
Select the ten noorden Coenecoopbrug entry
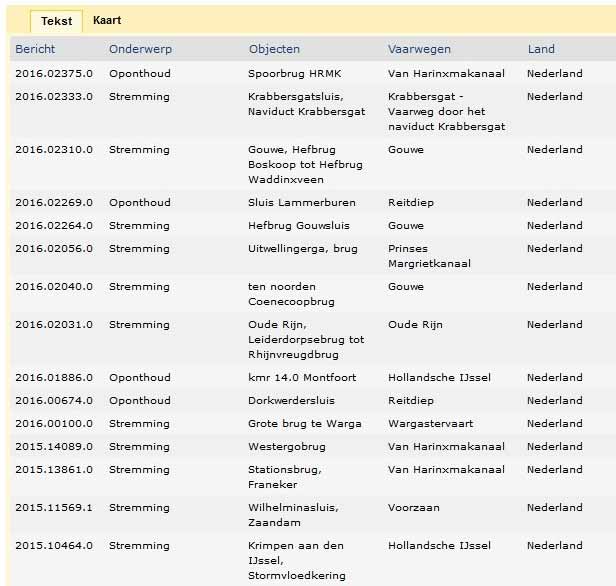(291, 294)
